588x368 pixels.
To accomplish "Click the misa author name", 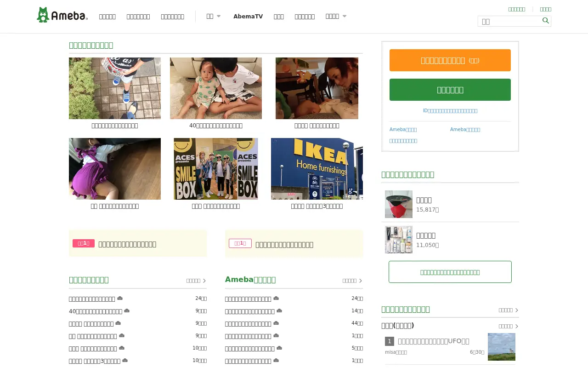I will (396, 352).
